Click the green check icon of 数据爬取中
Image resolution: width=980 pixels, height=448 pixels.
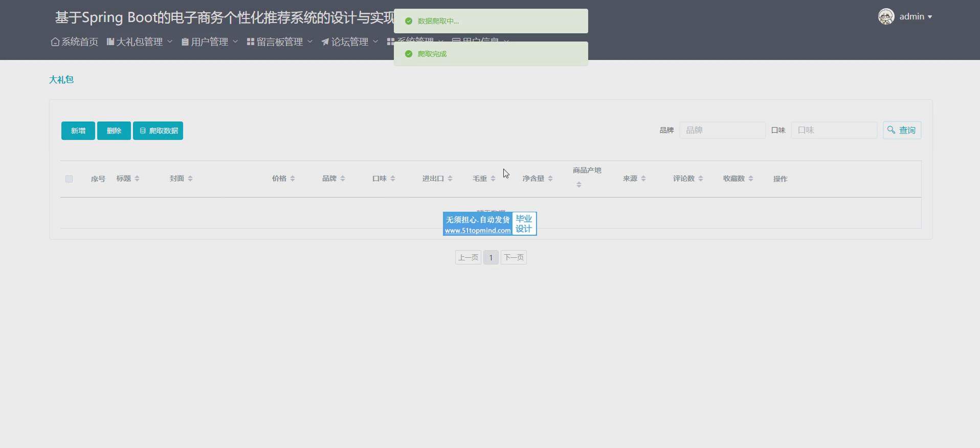(x=409, y=21)
